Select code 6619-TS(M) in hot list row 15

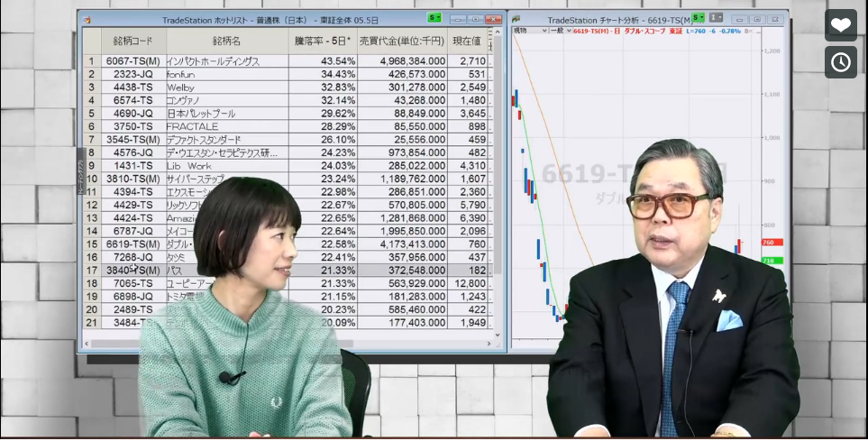tap(132, 244)
